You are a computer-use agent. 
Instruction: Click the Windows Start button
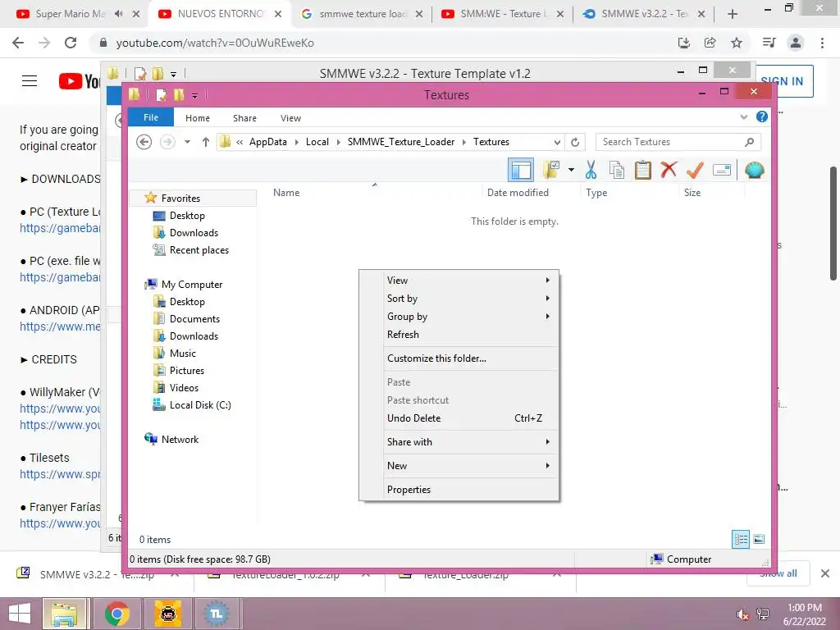point(20,614)
